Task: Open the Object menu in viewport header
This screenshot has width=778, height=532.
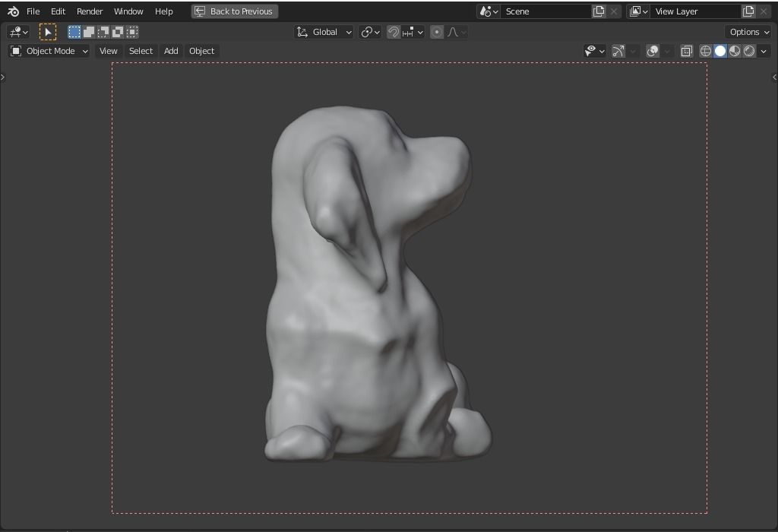Action: click(201, 51)
